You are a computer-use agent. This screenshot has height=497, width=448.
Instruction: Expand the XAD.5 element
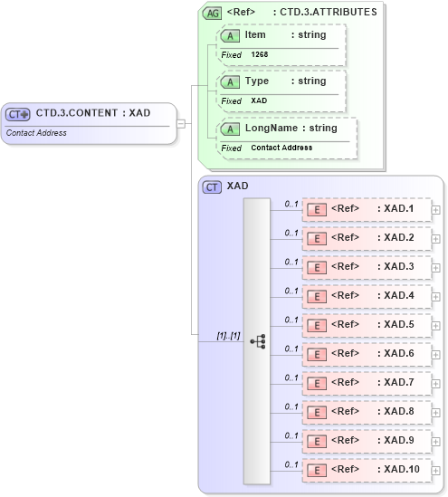click(435, 326)
